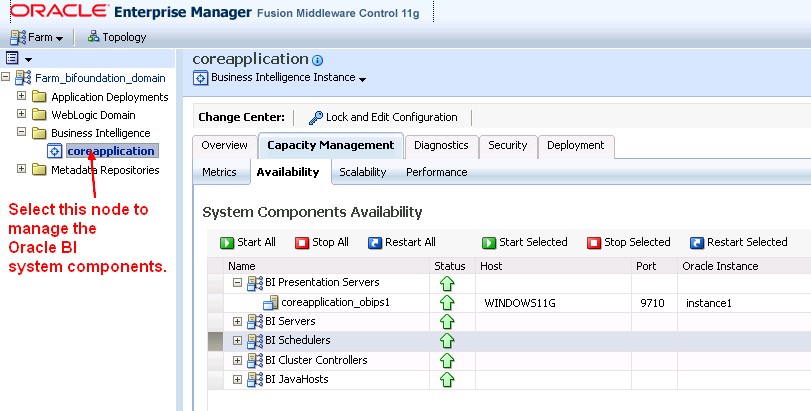Click the Application Deployments folder icon
The image size is (811, 411).
coord(39,97)
